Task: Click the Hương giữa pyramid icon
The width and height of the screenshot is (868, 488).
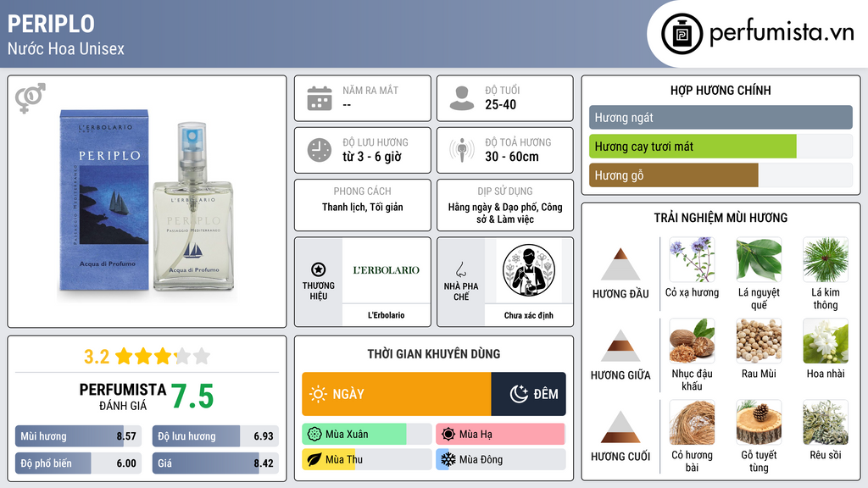Action: pyautogui.click(x=620, y=346)
